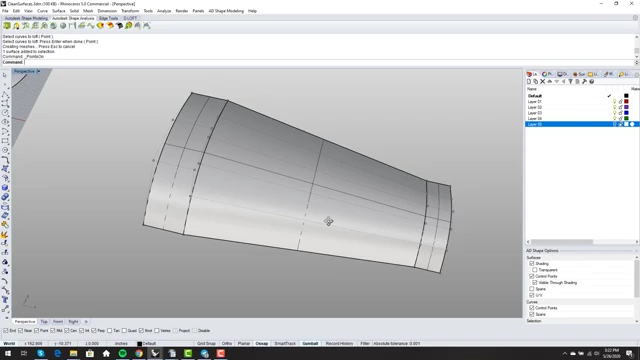Open Chrome from the taskbar
The width and height of the screenshot is (640, 360).
(139, 353)
